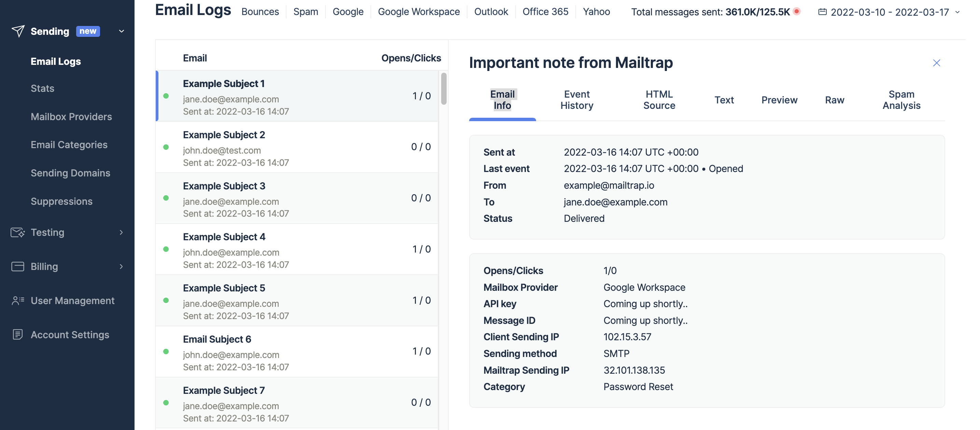
Task: Close the email details panel
Action: click(x=936, y=63)
